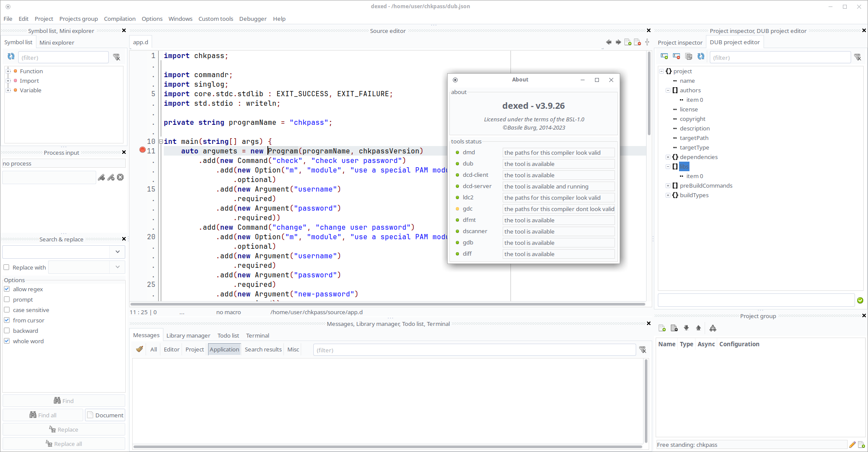Click the breakpoint marker on line 11
Viewport: 868px width, 452px height.
(x=143, y=150)
